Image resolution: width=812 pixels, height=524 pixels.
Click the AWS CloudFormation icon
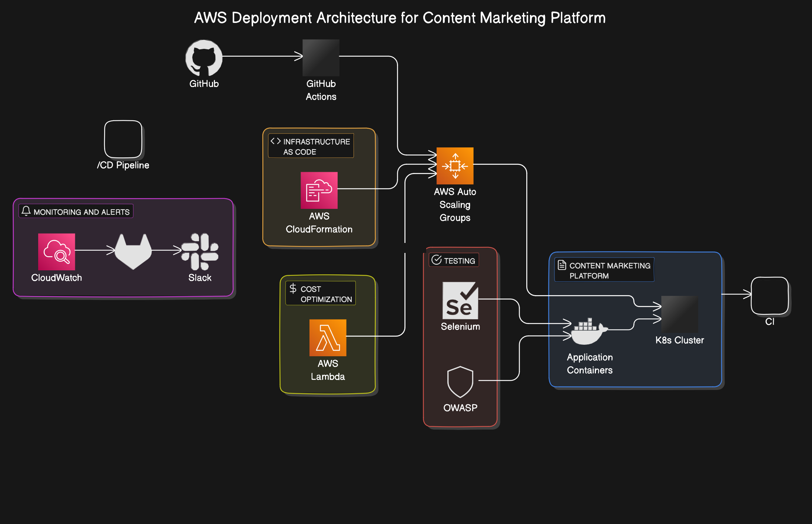[319, 190]
